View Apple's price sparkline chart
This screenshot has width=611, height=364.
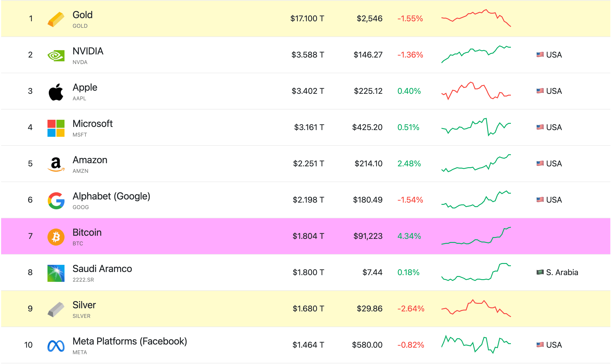[x=476, y=91]
